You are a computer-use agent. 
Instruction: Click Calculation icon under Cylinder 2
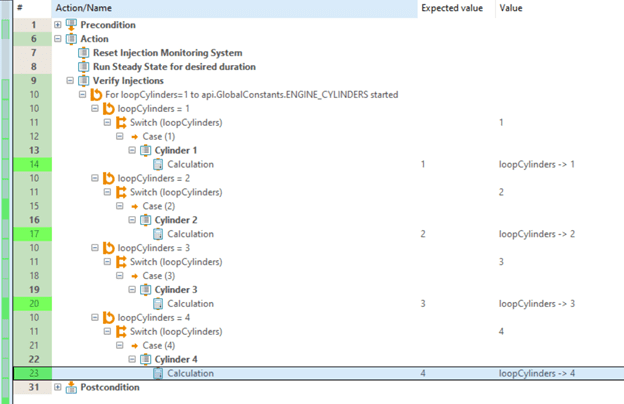coord(158,234)
